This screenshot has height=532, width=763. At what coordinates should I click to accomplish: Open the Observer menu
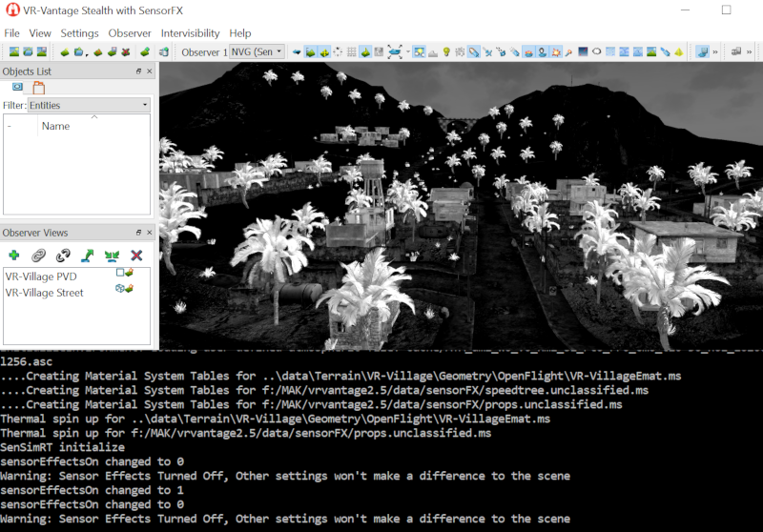130,33
